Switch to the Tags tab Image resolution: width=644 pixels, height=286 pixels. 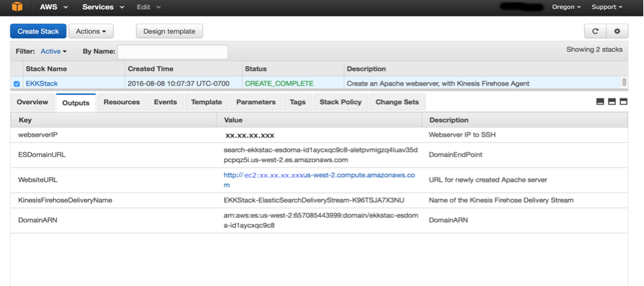click(297, 103)
